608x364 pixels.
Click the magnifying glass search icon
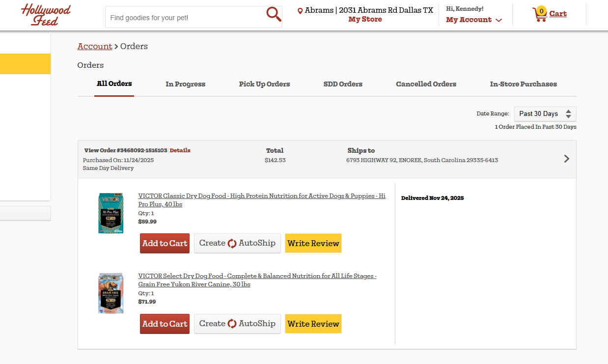(274, 15)
